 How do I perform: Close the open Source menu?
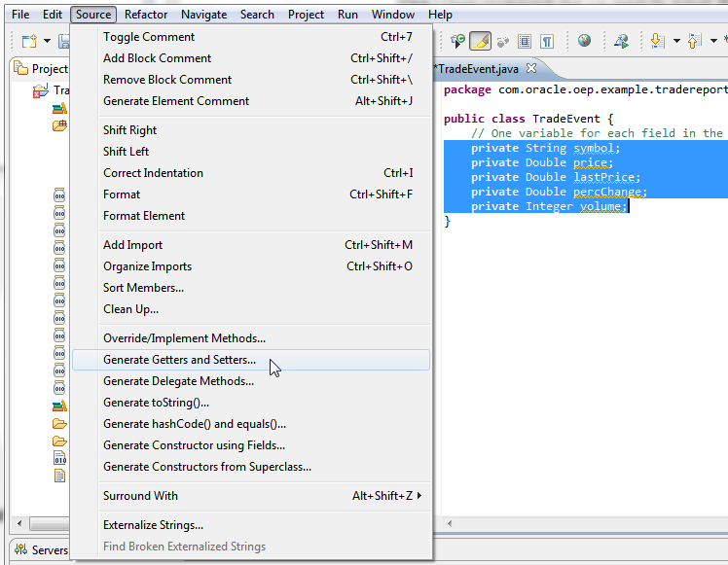(x=93, y=15)
